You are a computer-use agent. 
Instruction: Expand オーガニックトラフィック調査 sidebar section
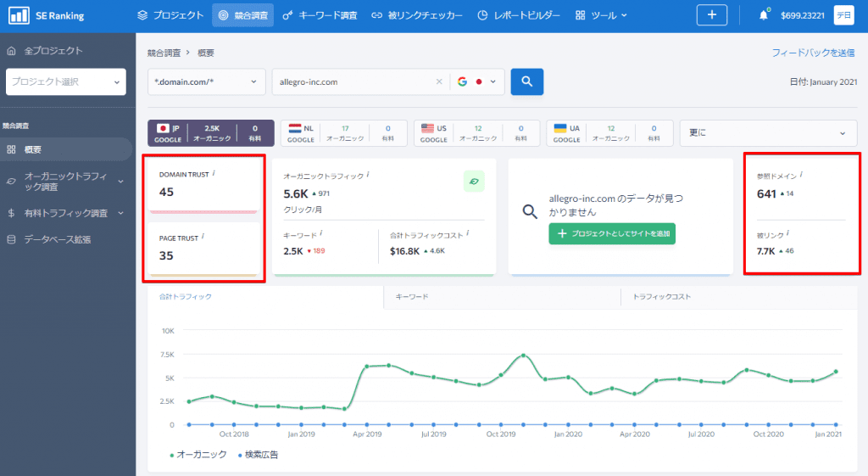tap(120, 182)
